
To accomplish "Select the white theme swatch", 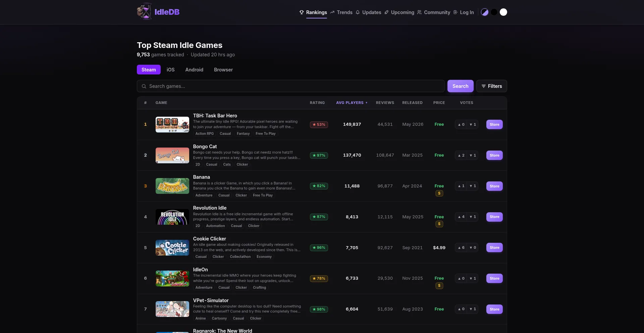I will 503,12.
